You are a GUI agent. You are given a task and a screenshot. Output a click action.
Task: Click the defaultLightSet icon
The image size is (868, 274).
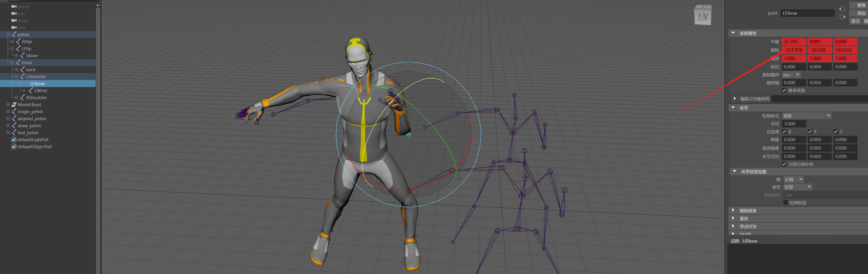pos(14,139)
